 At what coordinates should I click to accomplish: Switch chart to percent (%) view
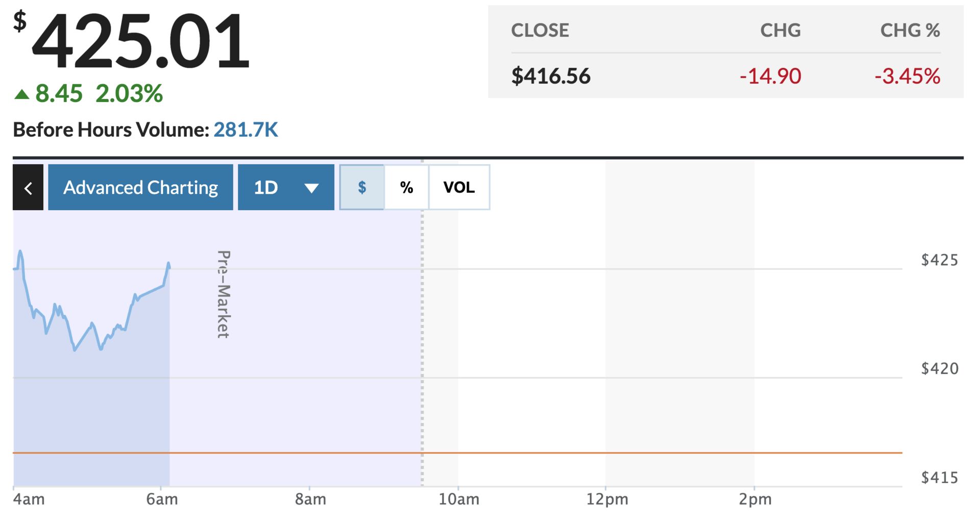point(406,188)
